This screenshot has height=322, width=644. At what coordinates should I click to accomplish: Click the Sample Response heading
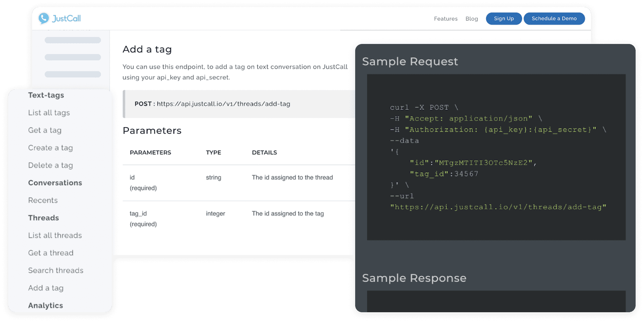point(414,278)
